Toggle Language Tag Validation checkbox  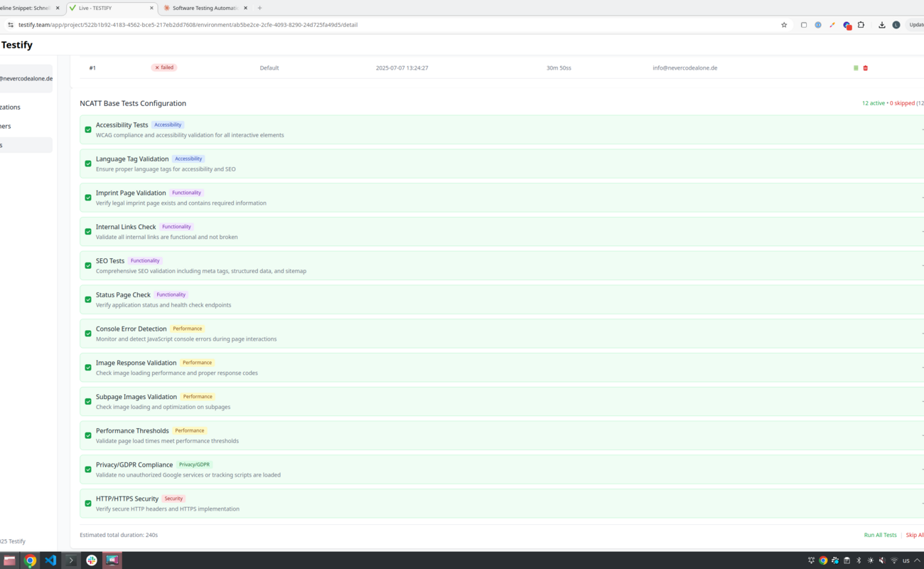[x=88, y=164]
